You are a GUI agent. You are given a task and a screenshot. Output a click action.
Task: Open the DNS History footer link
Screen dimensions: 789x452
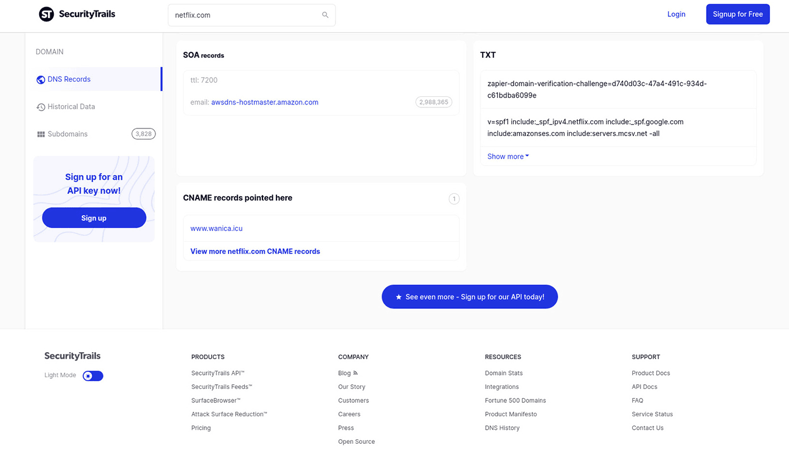[x=502, y=428]
